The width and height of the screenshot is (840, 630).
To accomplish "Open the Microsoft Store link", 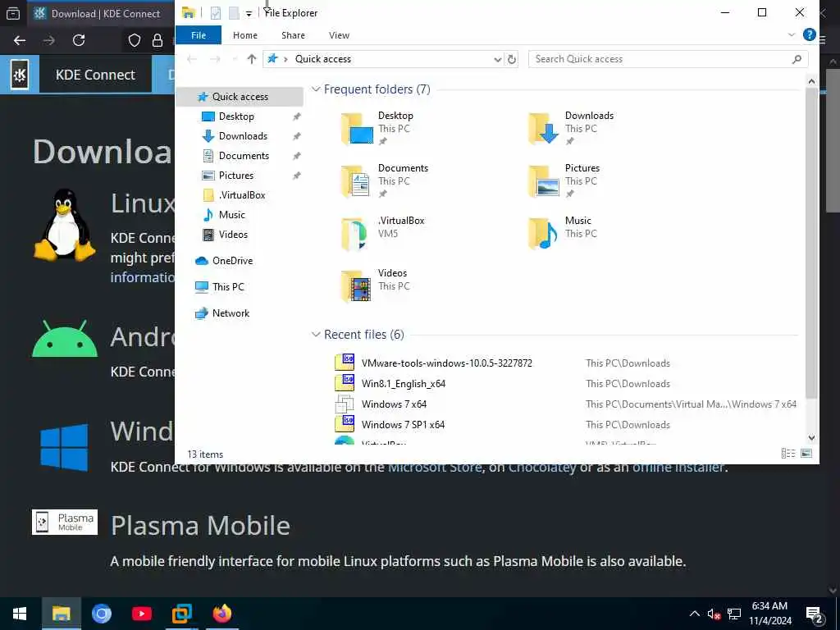I will coord(435,467).
